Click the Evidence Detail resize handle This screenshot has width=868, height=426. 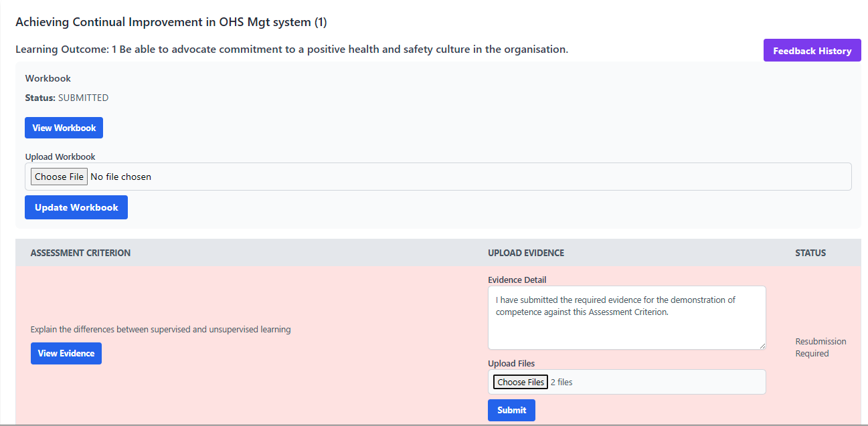pyautogui.click(x=762, y=346)
